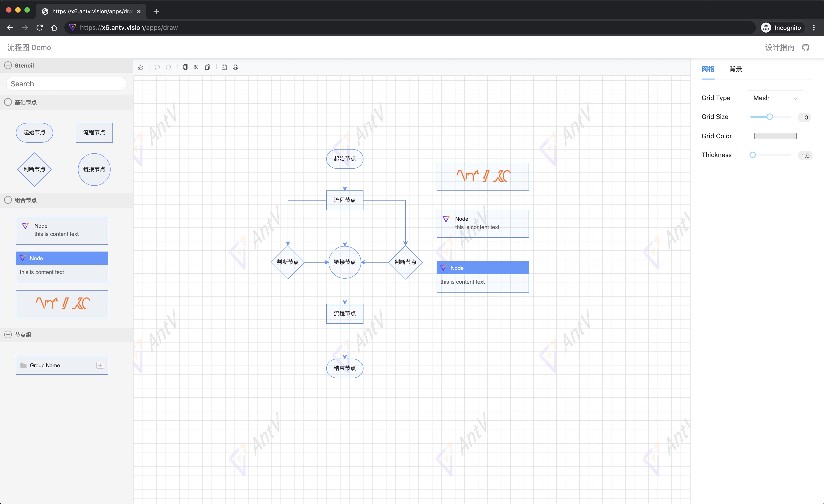Screen dimensions: 824x504
Task: Select the copy icon in toolbar
Action: click(185, 67)
